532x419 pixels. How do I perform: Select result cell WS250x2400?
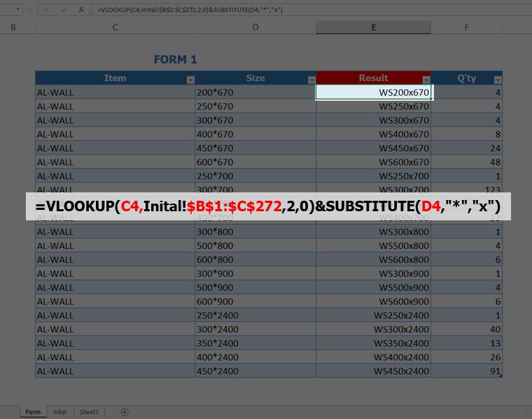pyautogui.click(x=374, y=315)
